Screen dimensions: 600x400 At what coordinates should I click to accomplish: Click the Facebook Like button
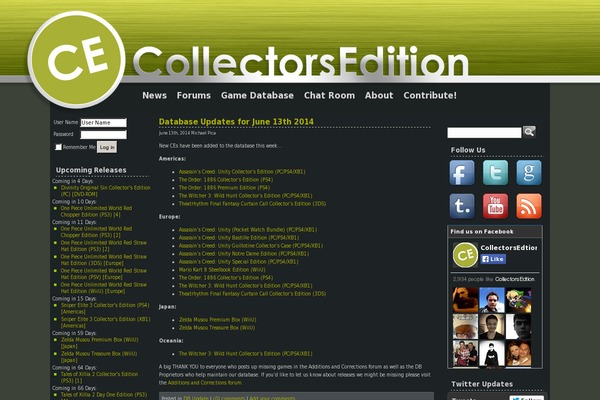point(493,259)
